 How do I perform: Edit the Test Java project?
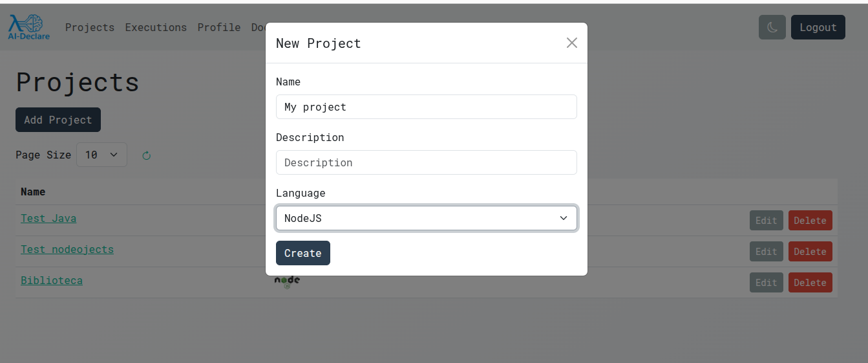point(766,221)
